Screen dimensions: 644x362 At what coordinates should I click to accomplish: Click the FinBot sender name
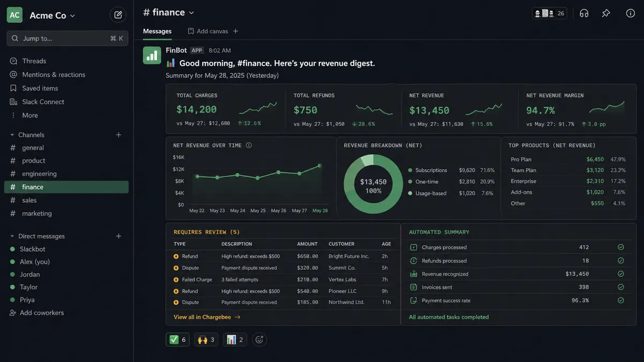(x=176, y=50)
